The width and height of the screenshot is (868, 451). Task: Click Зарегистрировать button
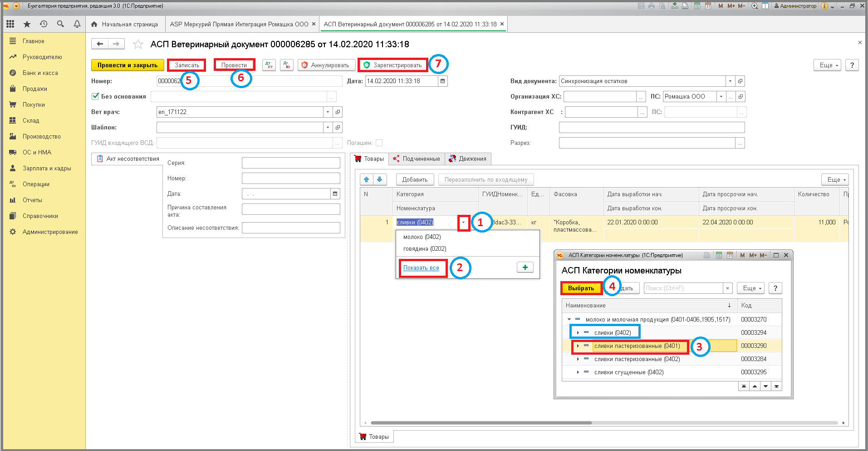393,65
